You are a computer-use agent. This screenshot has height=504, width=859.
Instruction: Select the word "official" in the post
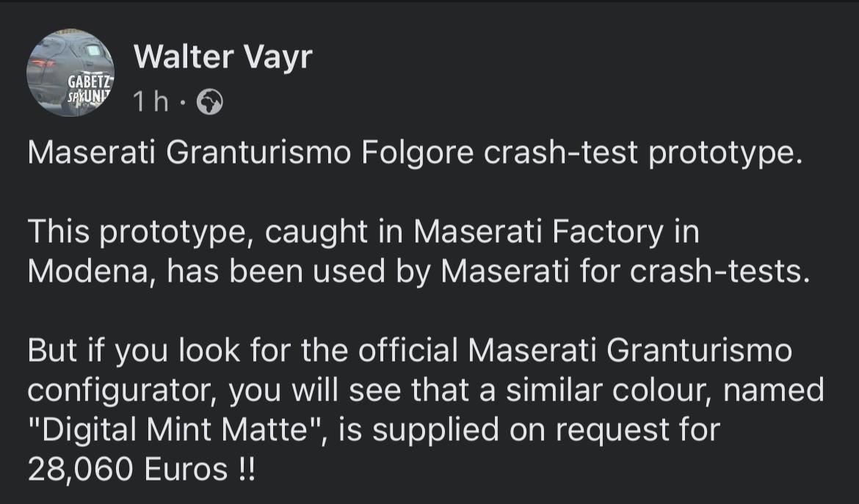[407, 350]
